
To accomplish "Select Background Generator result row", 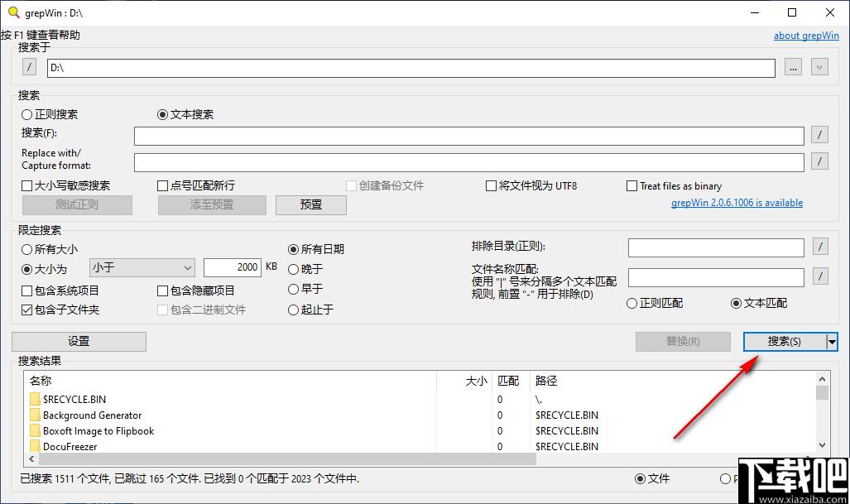I will pos(420,415).
